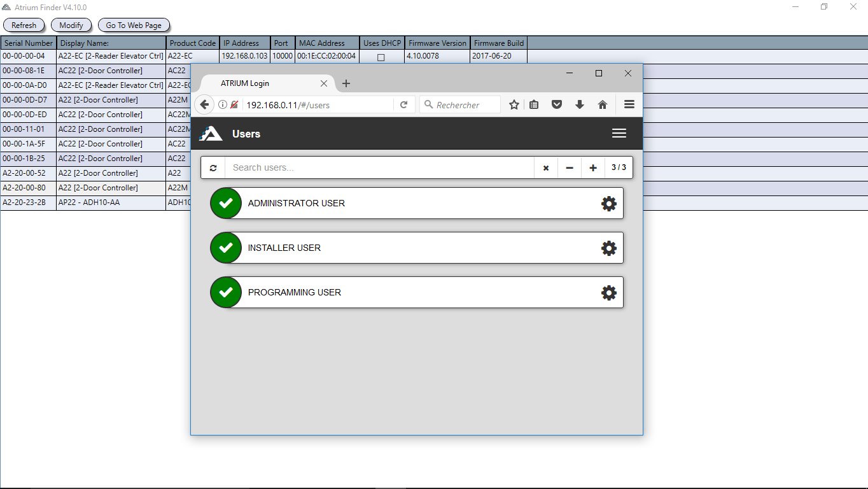The image size is (868, 489).
Task: Bookmark page with the star icon
Action: point(514,105)
